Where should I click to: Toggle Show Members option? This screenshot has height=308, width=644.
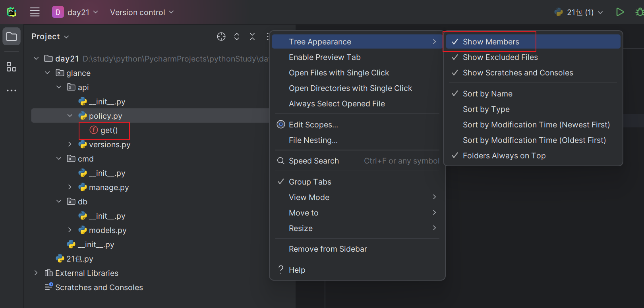click(491, 42)
